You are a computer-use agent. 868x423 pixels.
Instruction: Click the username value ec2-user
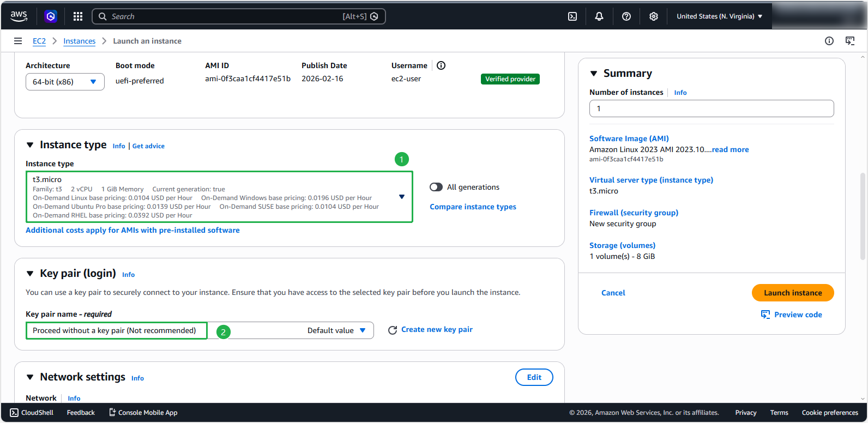coord(406,78)
